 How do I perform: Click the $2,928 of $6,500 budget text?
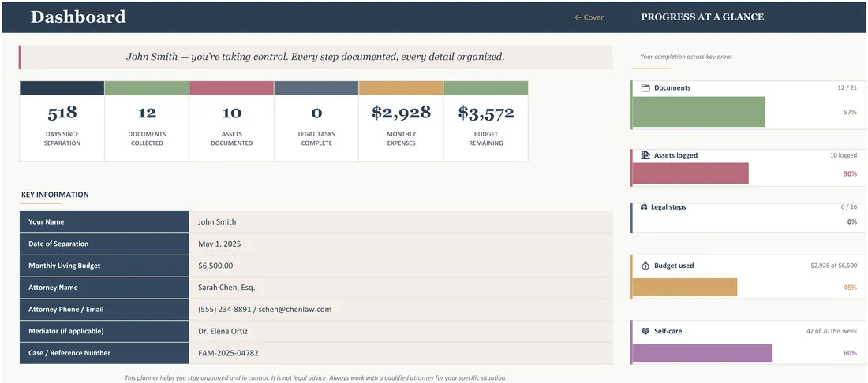[x=834, y=266]
